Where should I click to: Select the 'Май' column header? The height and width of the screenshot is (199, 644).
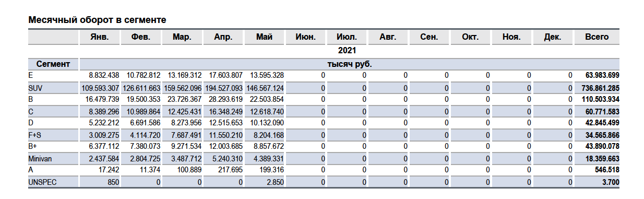pos(264,37)
